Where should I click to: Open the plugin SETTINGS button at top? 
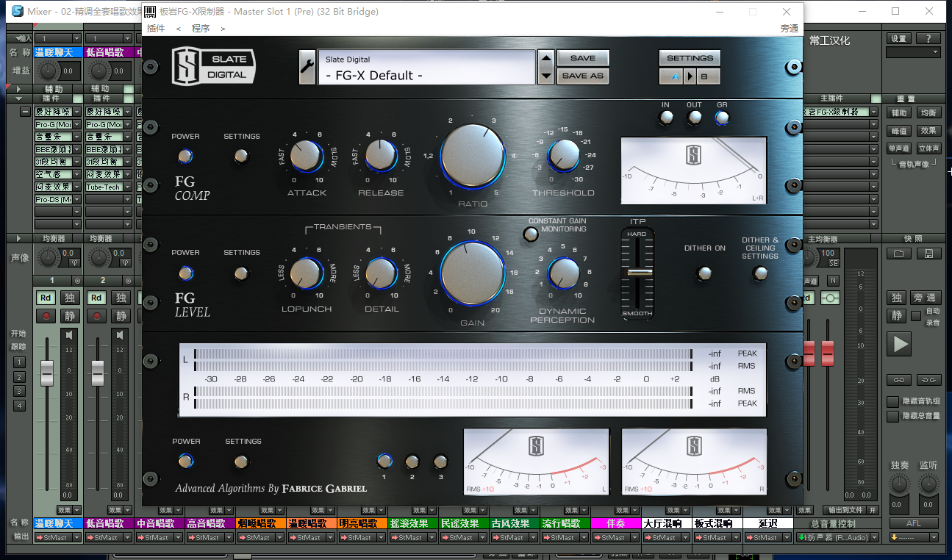tap(690, 58)
